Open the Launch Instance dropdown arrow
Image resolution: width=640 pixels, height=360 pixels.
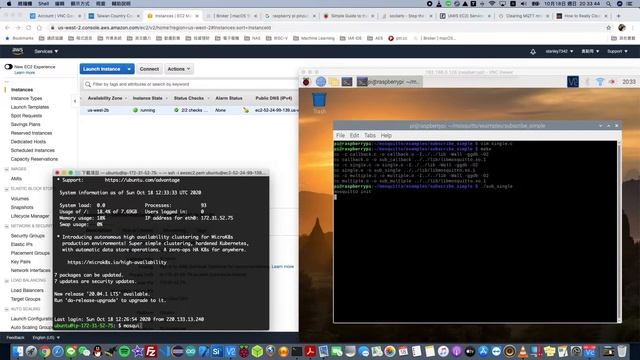pyautogui.click(x=129, y=69)
